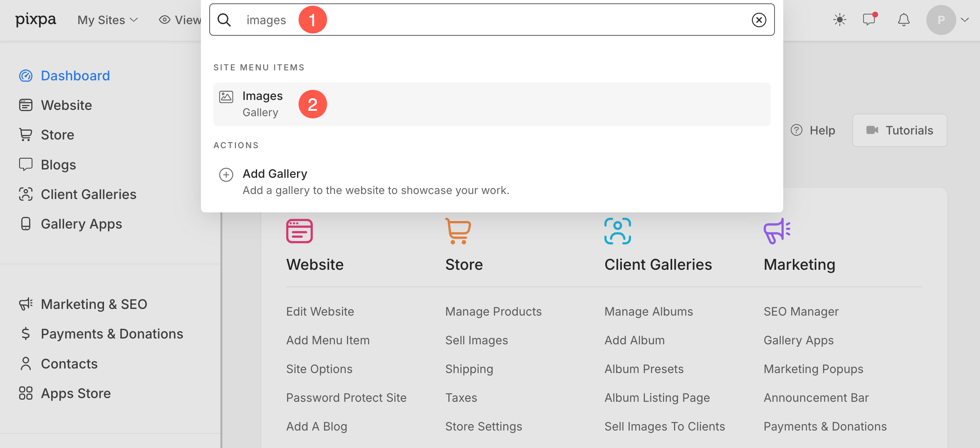Viewport: 980px width, 448px height.
Task: Open the Taxes link
Action: [461, 398]
